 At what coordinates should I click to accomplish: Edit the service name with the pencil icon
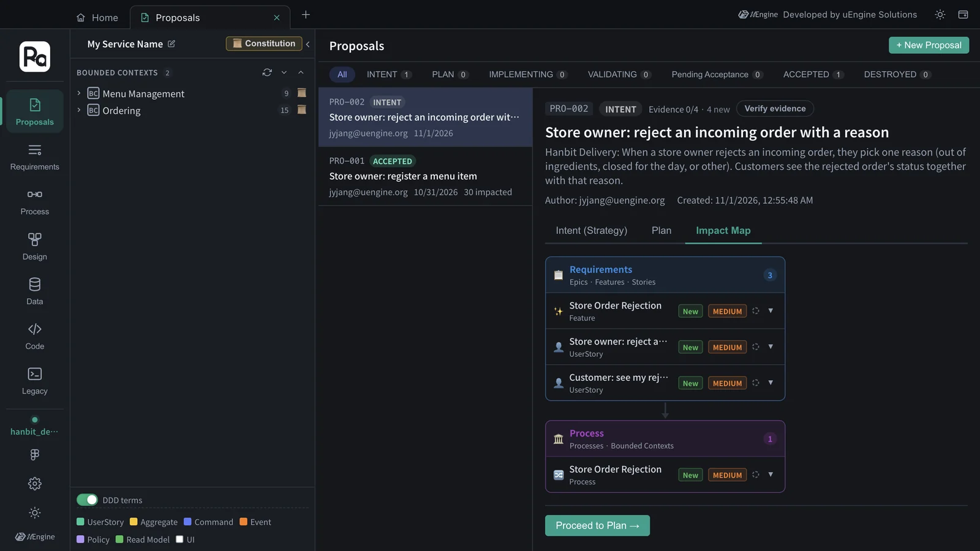(x=171, y=44)
